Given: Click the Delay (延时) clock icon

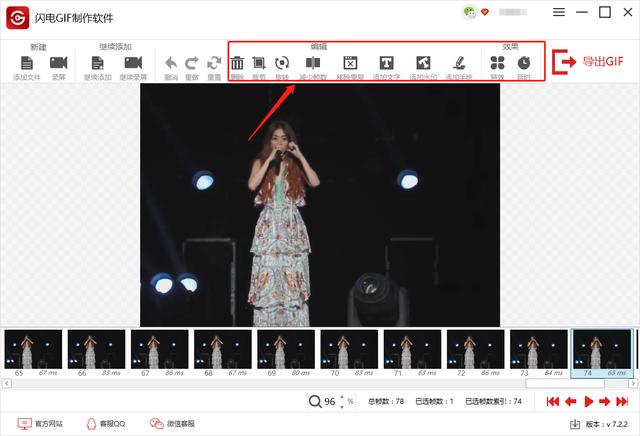Looking at the screenshot, I should [523, 63].
